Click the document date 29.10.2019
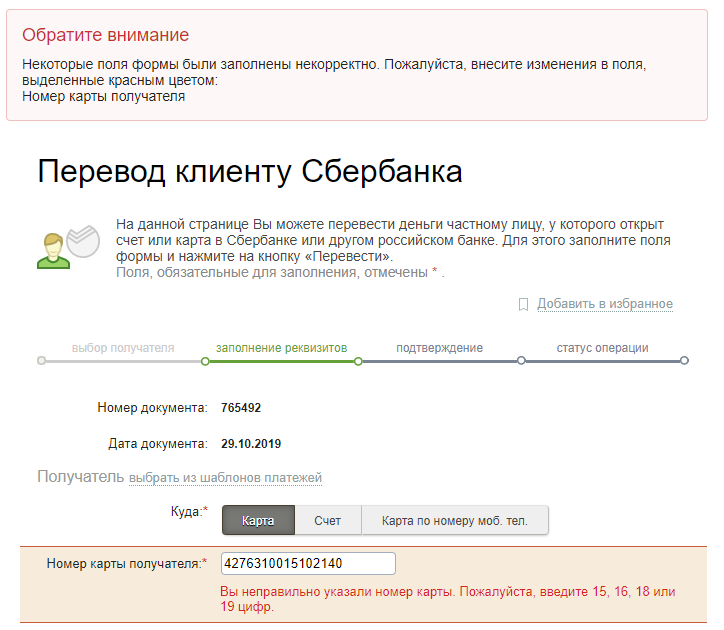Image resolution: width=724 pixels, height=630 pixels. 251,444
